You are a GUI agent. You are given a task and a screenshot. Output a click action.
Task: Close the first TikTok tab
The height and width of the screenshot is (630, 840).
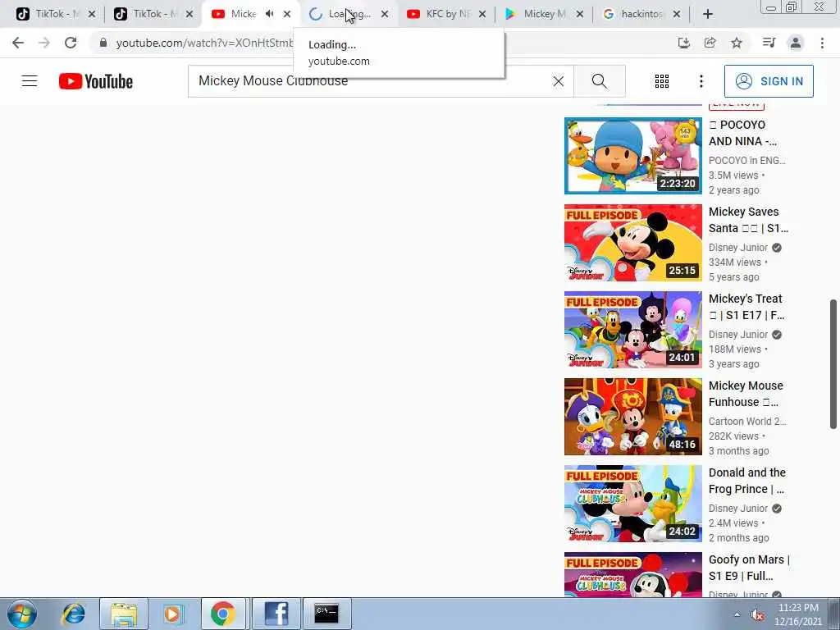pos(92,14)
